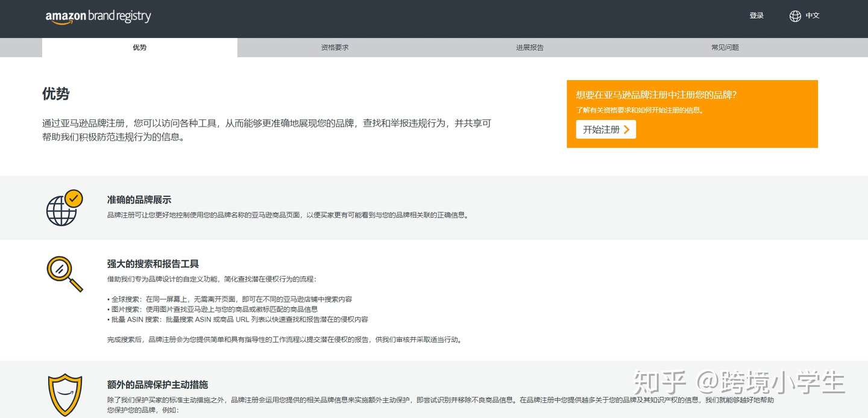Click the 全球搜索 bullet text

click(x=230, y=298)
